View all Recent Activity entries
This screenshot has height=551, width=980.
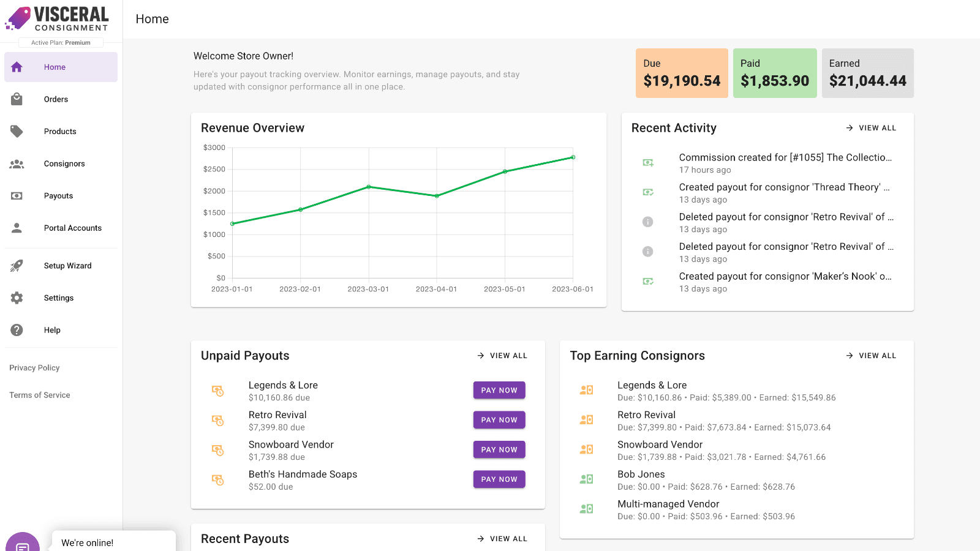871,128
